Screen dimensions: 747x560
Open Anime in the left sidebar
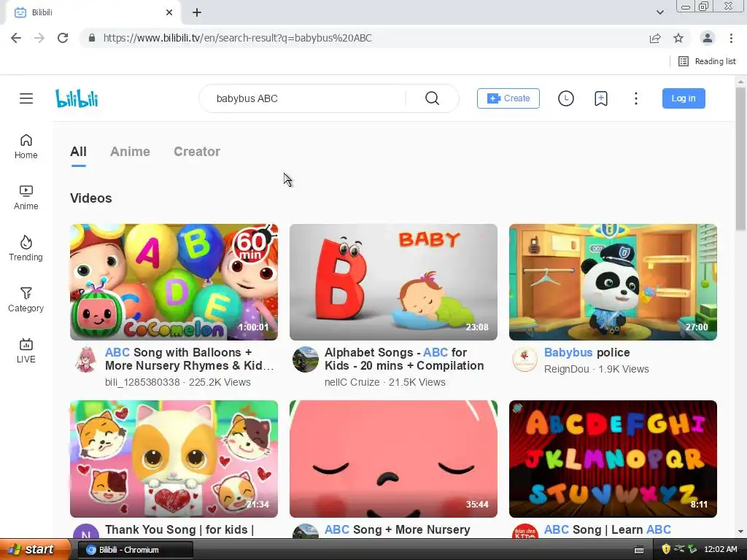(x=26, y=198)
